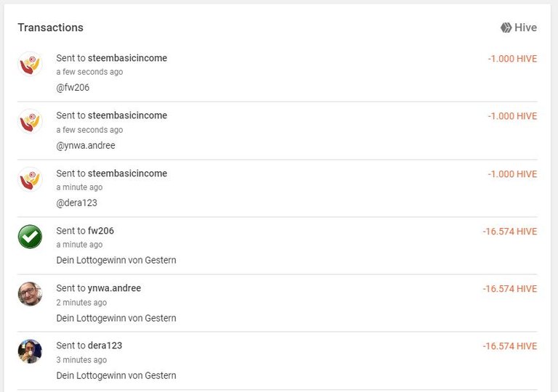The width and height of the screenshot is (558, 392).
Task: Click fw206's green checkmark avatar
Action: (31, 237)
